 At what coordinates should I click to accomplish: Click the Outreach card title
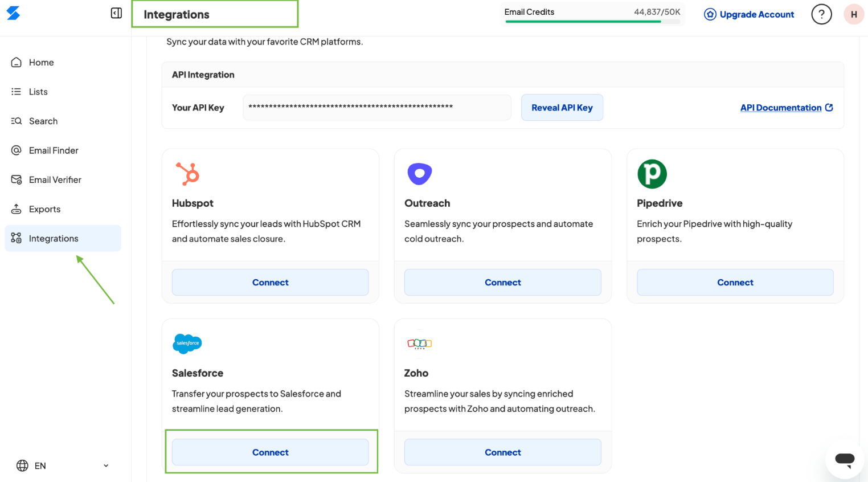pos(427,203)
